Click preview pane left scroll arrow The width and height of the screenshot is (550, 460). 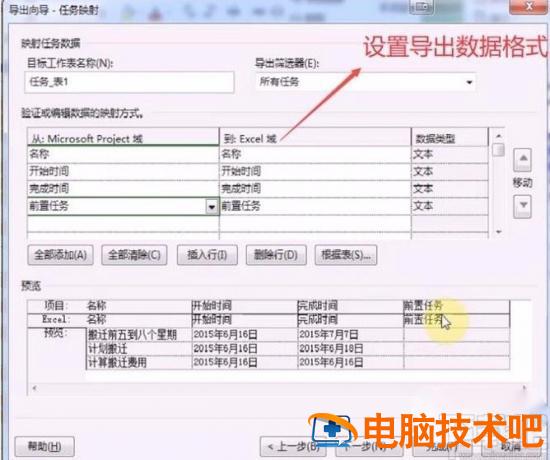[x=34, y=388]
